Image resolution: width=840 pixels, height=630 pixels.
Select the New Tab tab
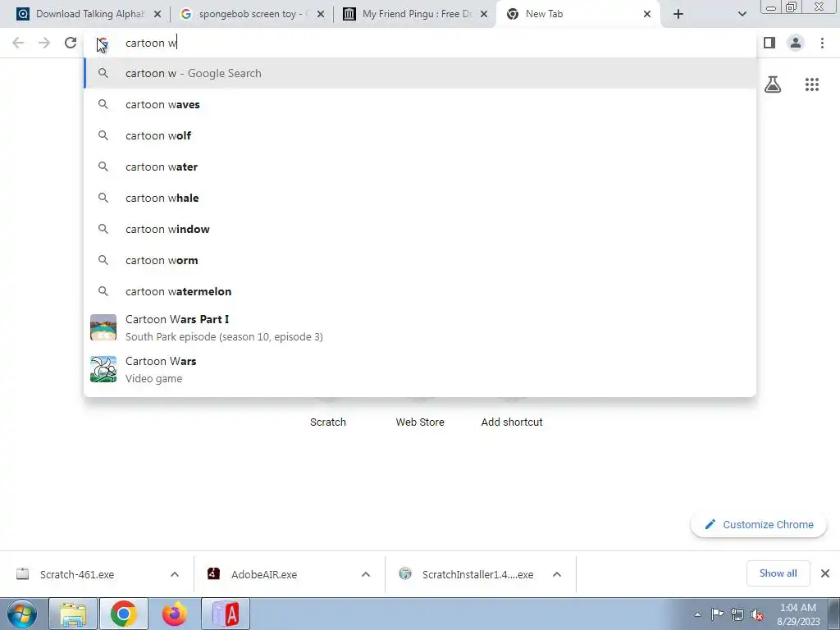[x=577, y=14]
